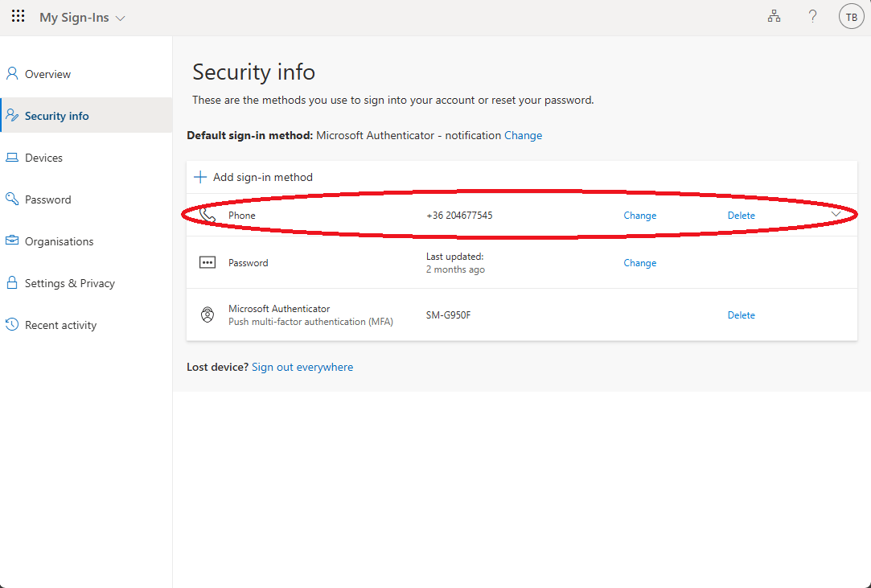This screenshot has height=588, width=871.
Task: Click the Overview person icon in sidebar
Action: coord(12,74)
